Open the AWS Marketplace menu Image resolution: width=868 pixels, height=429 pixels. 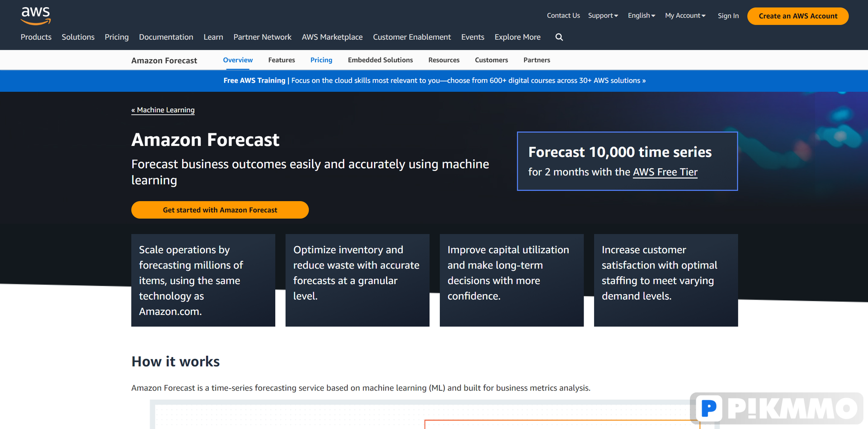click(x=332, y=37)
